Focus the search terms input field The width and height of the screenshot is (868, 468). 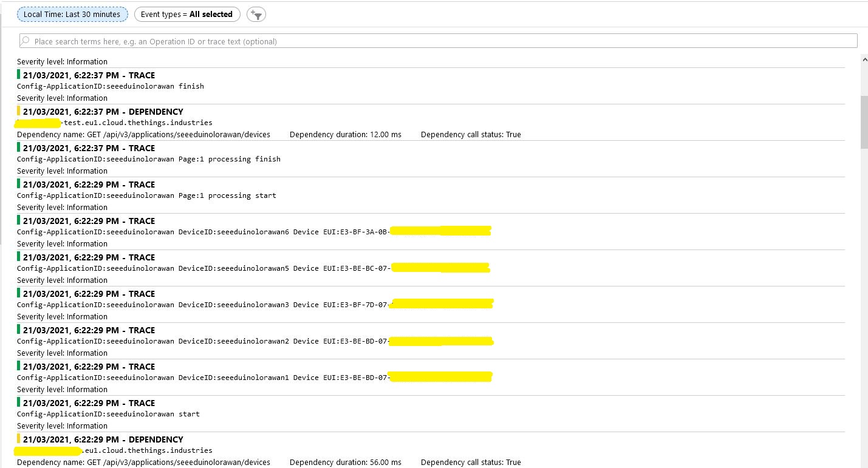(437, 41)
